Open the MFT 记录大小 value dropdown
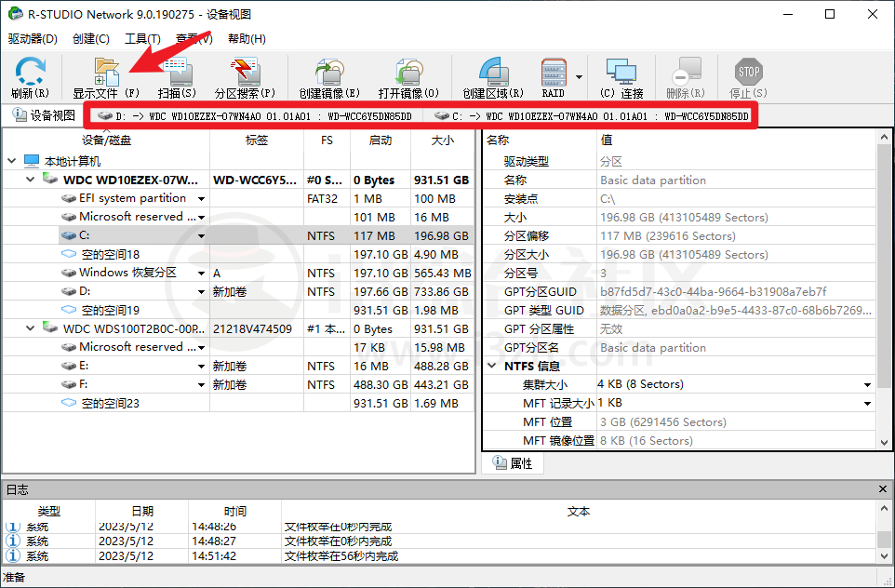This screenshot has height=588, width=895. click(868, 404)
